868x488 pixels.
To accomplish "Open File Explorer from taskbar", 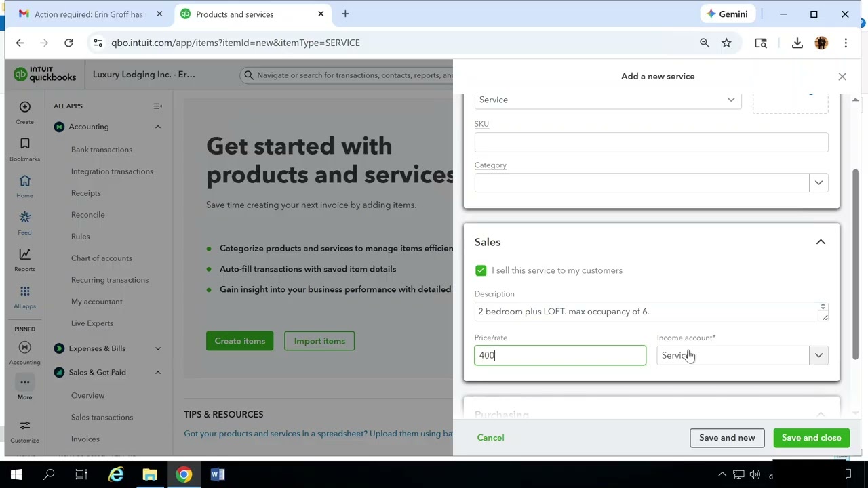I will (x=150, y=474).
